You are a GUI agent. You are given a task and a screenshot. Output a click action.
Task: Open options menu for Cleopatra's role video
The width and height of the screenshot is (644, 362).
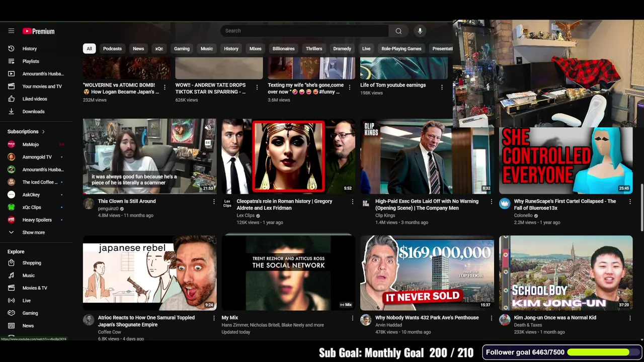click(x=352, y=202)
